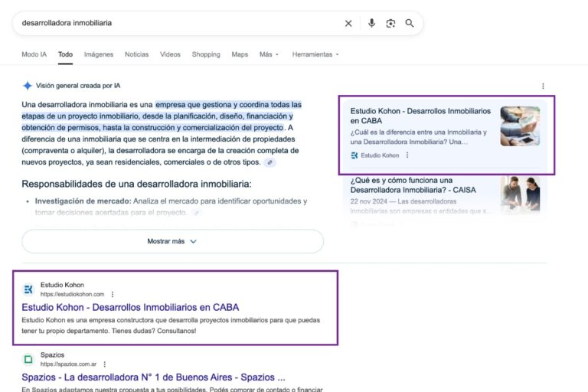This screenshot has width=588, height=392.
Task: Click the '22 nov 2024' CAISA snippet
Action: click(421, 206)
